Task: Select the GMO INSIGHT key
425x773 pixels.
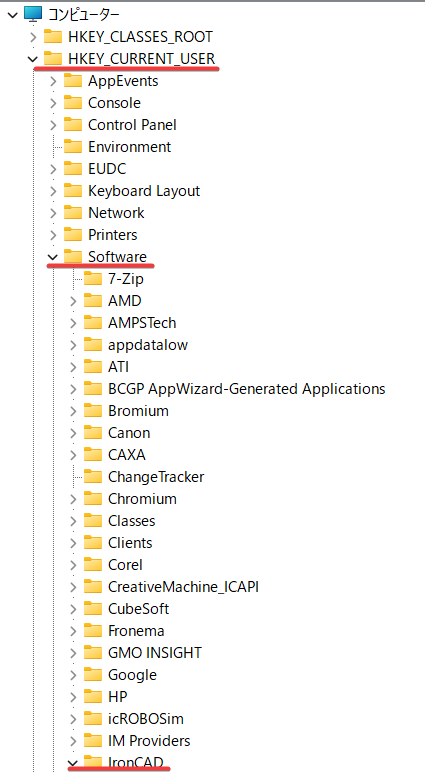Action: 155,653
